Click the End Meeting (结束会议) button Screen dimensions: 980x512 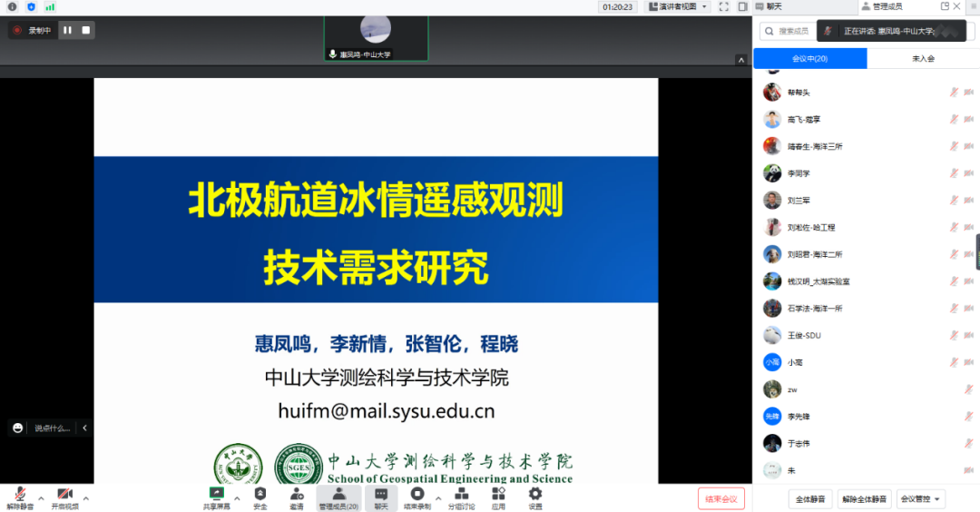[x=721, y=498]
